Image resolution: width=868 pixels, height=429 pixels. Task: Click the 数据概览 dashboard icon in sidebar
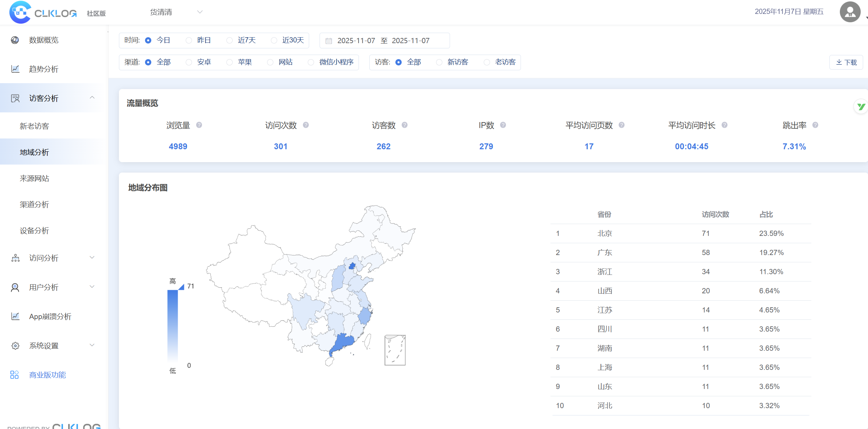coord(15,40)
